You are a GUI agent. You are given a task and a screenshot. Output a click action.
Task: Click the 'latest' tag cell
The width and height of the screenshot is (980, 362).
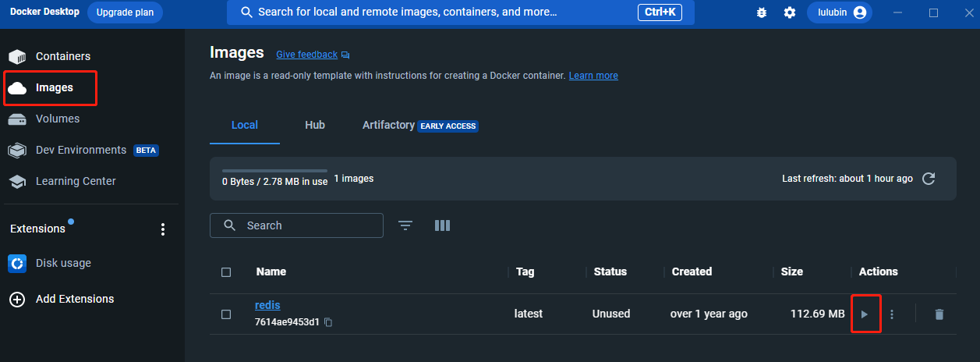(529, 314)
